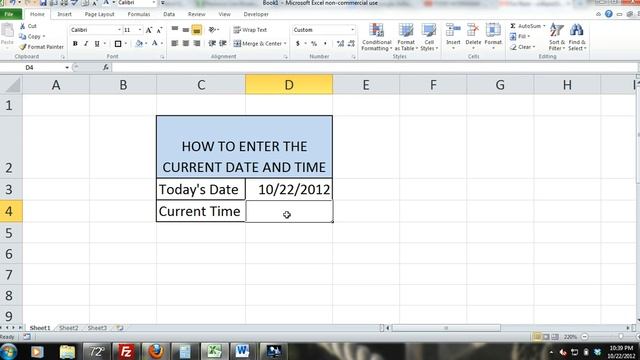Apply the Fill Color bucket
640x360 pixels.
[x=139, y=43]
